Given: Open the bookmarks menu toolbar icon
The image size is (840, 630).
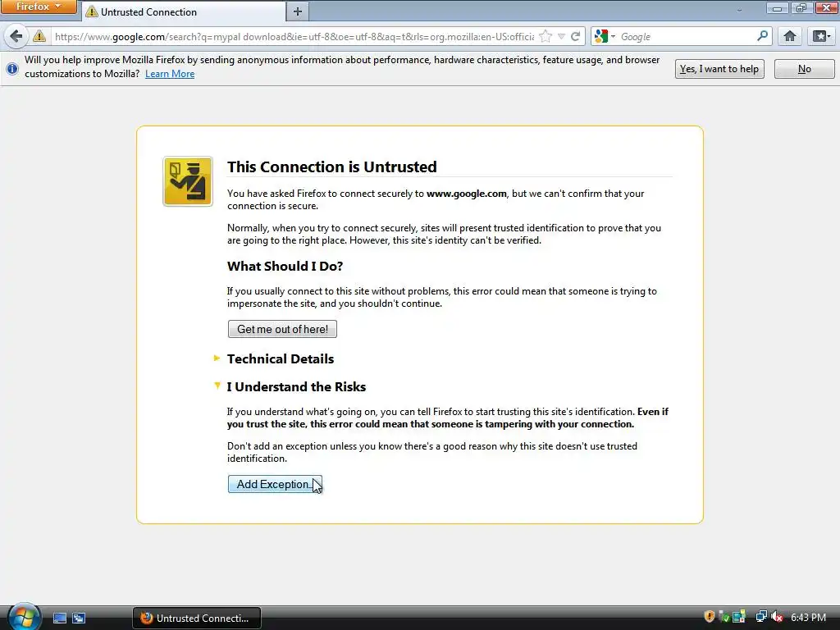Looking at the screenshot, I should (x=822, y=36).
